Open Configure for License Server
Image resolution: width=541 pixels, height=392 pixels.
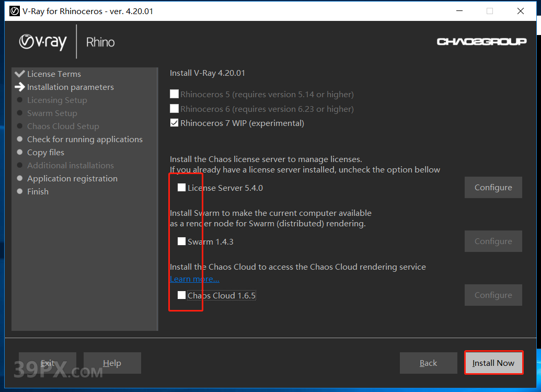click(x=493, y=188)
